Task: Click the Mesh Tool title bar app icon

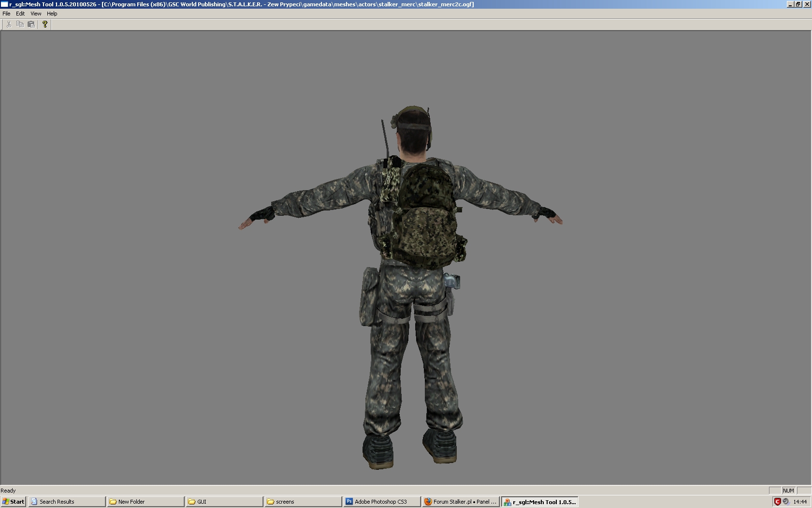Action: click(4, 4)
